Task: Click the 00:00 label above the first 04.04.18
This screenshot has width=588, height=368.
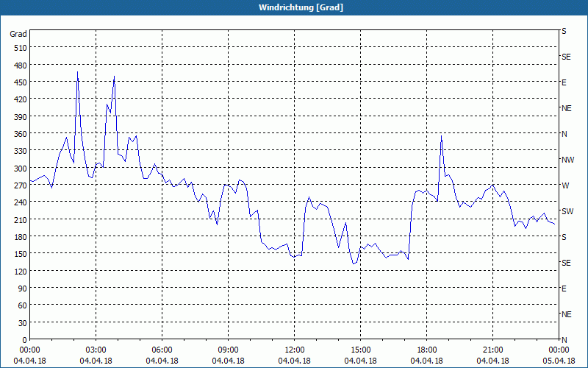Action: point(29,350)
